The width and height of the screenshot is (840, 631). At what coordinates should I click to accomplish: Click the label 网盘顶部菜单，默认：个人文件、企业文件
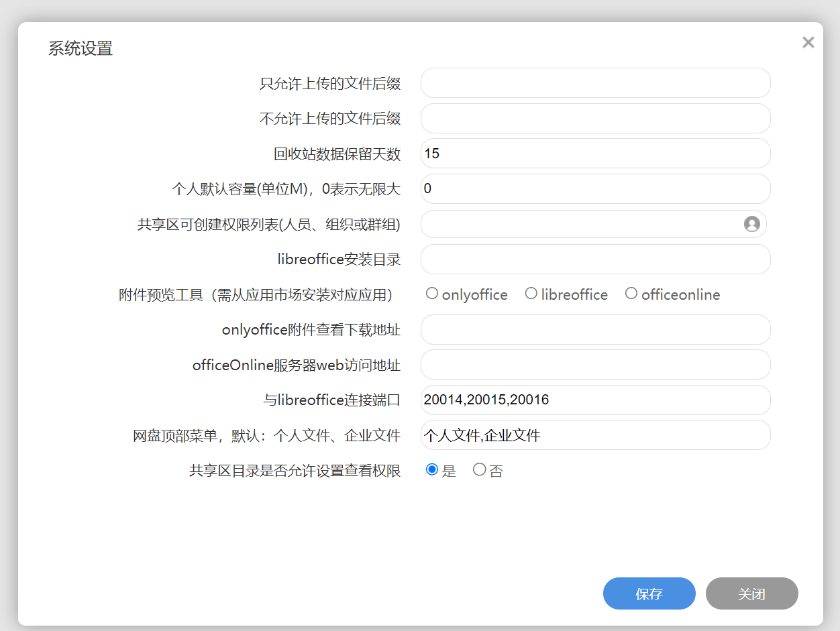click(x=267, y=436)
